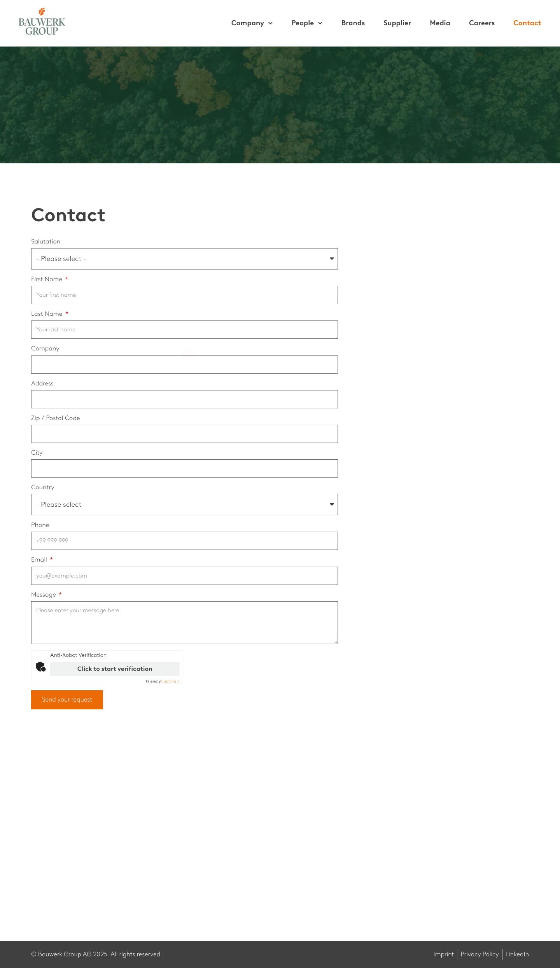Viewport: 560px width, 968px height.
Task: Open the Brands menu item
Action: coord(353,23)
